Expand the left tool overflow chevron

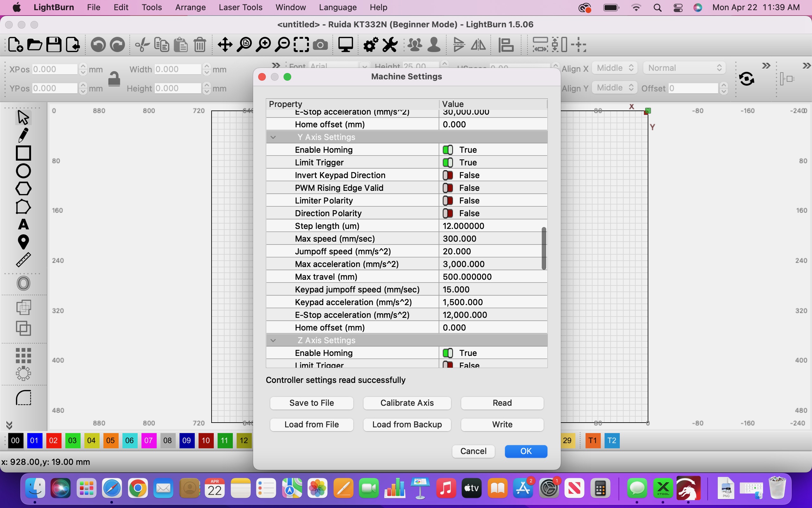[9, 425]
